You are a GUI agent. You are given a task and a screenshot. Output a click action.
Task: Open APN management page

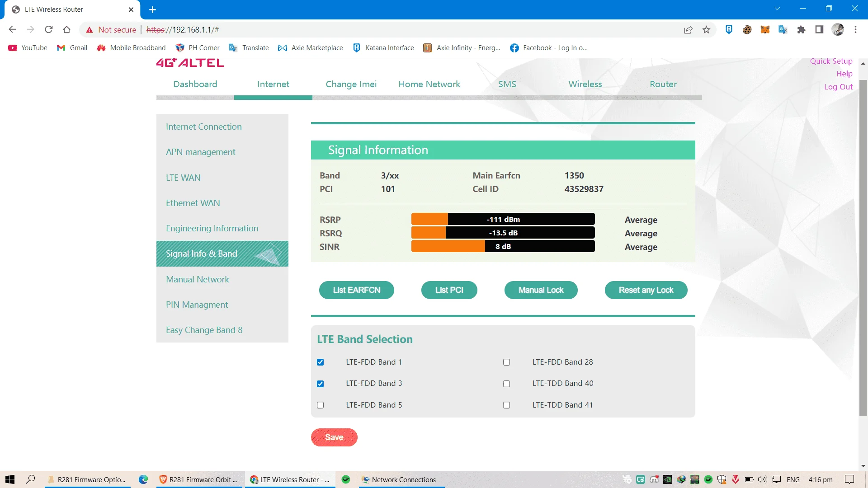[x=222, y=152]
